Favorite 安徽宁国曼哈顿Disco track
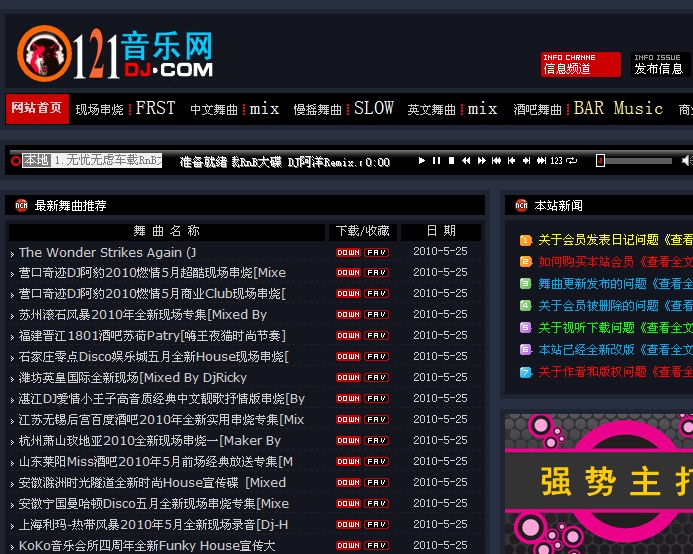Viewport: 693px width, 554px height. pyautogui.click(x=377, y=504)
